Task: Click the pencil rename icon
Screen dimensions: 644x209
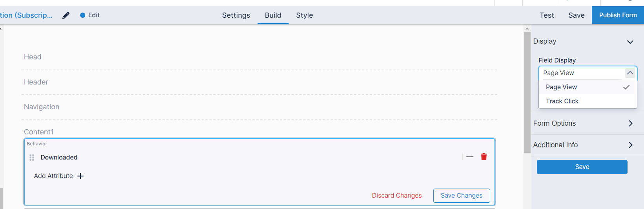Action: [66, 15]
